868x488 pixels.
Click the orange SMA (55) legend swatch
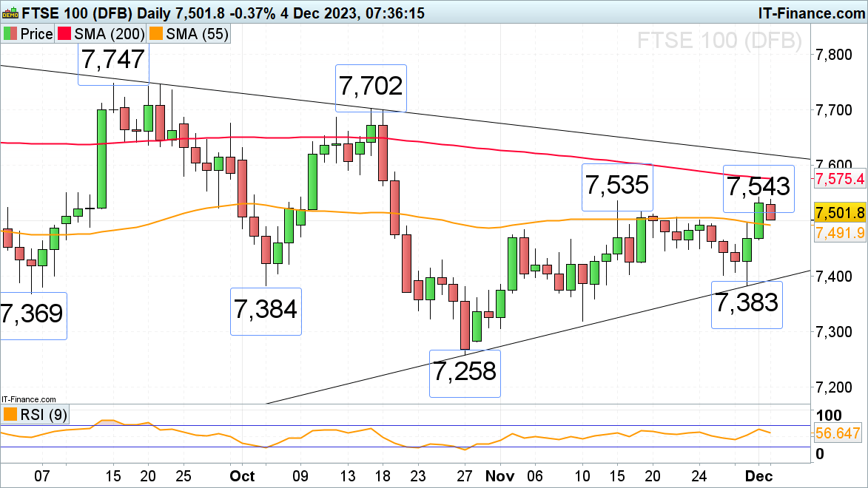click(156, 34)
